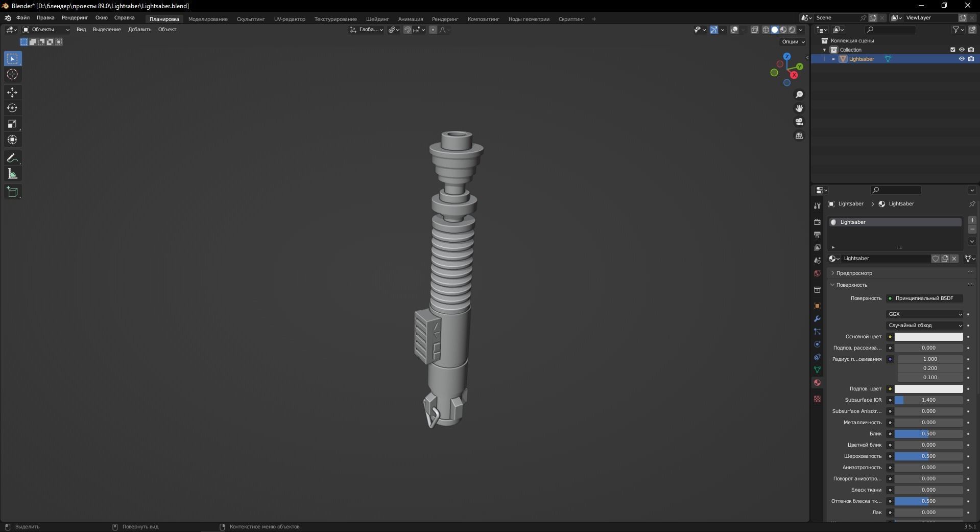Pin the properties editor context
Image resolution: width=980 pixels, height=532 pixels.
tap(972, 204)
